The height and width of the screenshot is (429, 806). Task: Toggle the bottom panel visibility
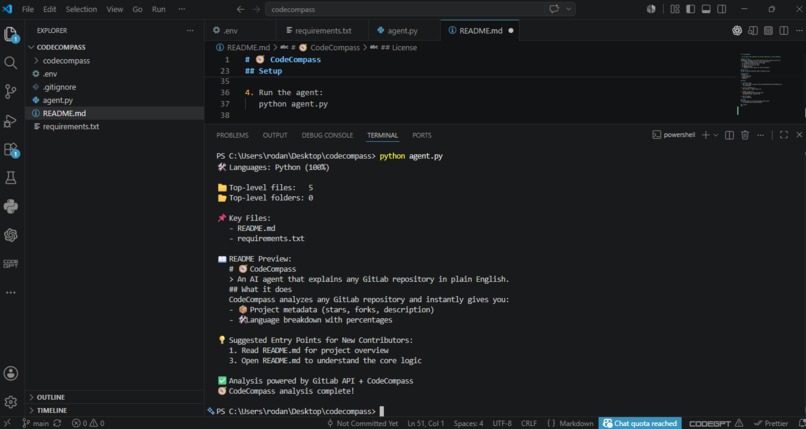point(706,9)
